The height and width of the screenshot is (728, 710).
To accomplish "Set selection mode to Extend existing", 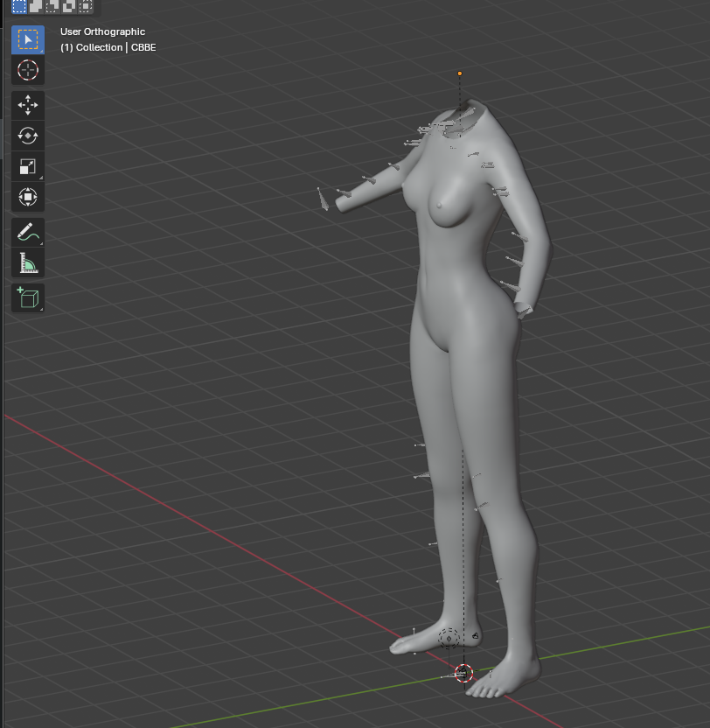I will (x=36, y=6).
